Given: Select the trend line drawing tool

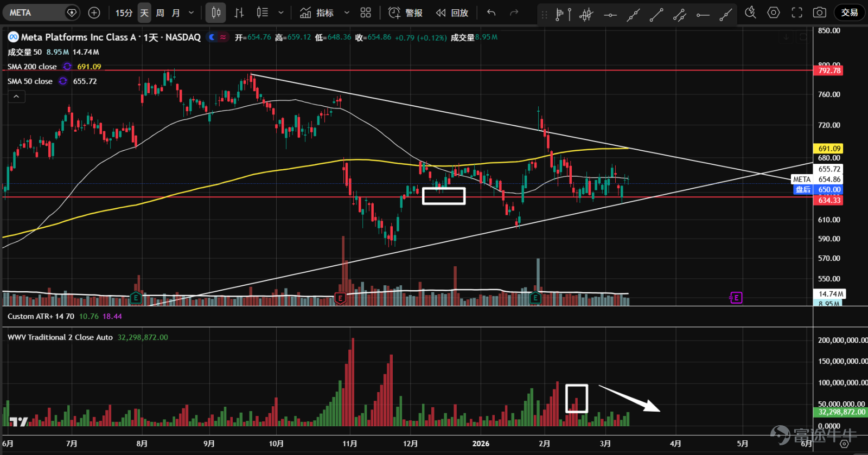Looking at the screenshot, I should (x=656, y=15).
